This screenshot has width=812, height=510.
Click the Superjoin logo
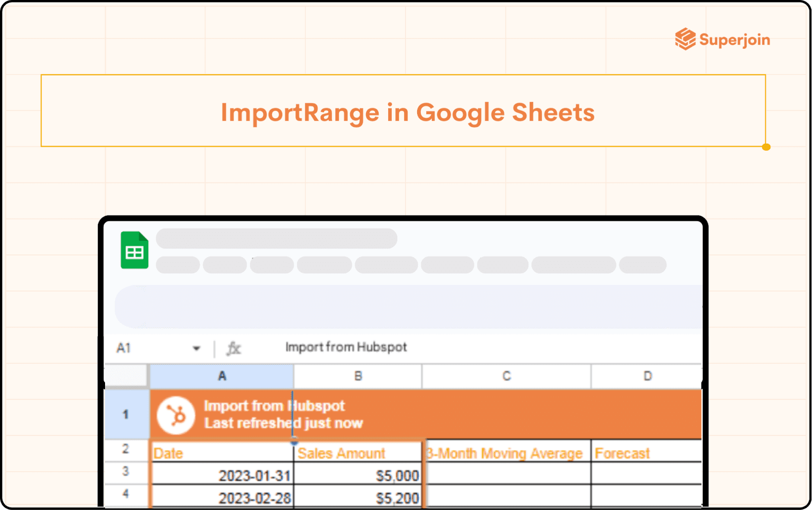tap(722, 39)
